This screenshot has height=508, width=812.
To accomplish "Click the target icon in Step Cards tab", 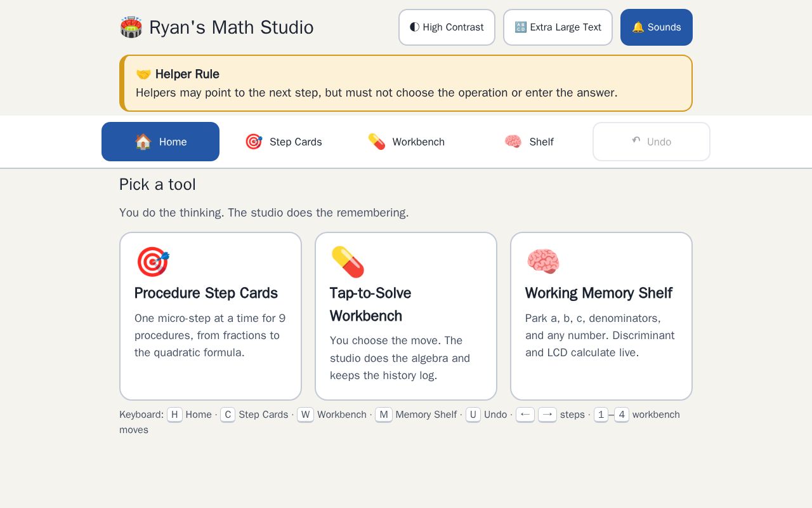I will 254,142.
